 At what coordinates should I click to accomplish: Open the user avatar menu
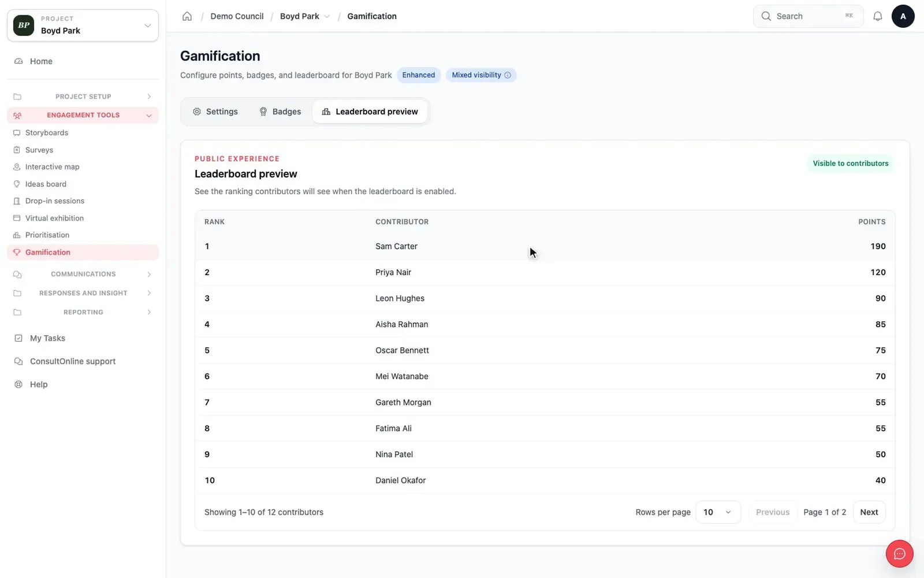click(x=903, y=16)
